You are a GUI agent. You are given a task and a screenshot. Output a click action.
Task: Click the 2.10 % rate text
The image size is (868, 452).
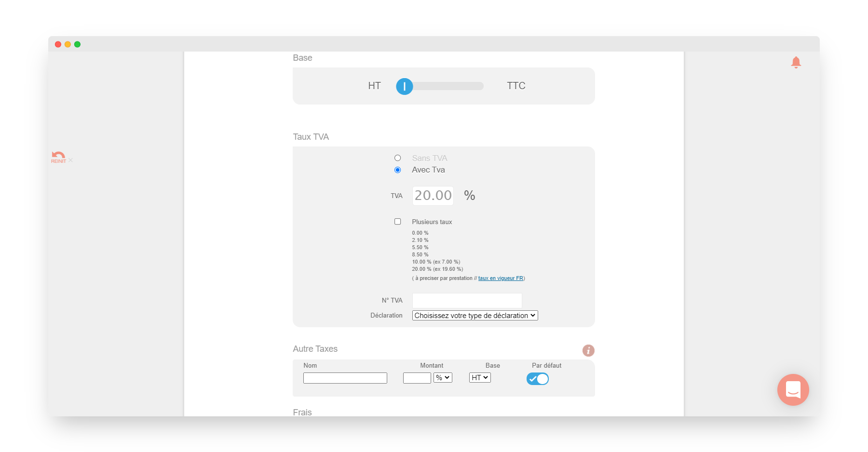(x=420, y=240)
